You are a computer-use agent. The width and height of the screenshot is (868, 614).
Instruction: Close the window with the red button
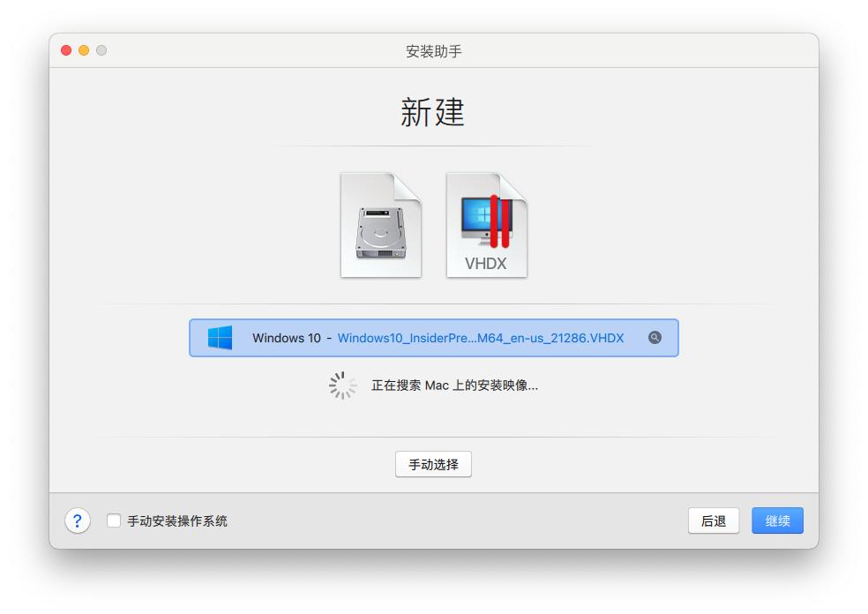[66, 50]
